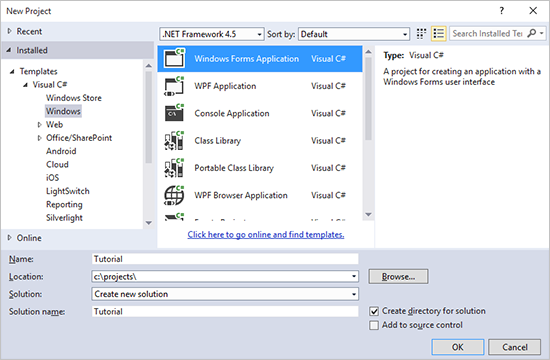Click the 'Console Application' template name
550x360 pixels.
coord(232,113)
